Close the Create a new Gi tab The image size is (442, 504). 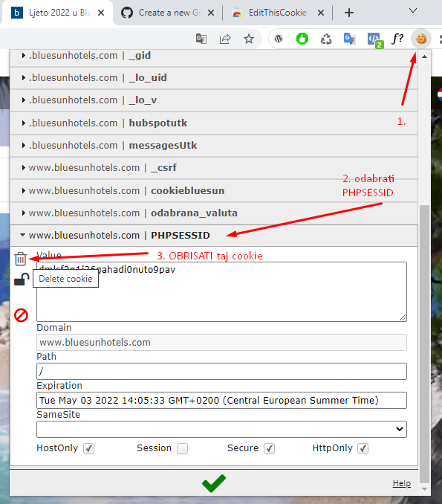(x=211, y=13)
